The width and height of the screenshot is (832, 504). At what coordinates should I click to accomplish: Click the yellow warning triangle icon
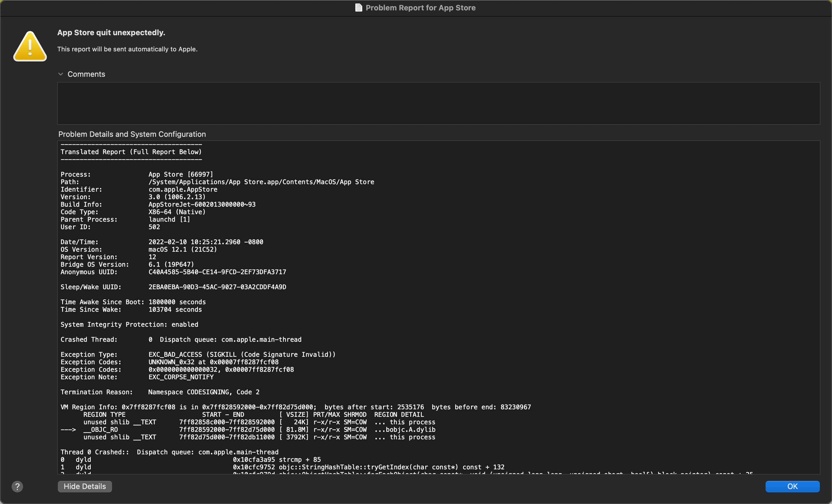tap(30, 46)
